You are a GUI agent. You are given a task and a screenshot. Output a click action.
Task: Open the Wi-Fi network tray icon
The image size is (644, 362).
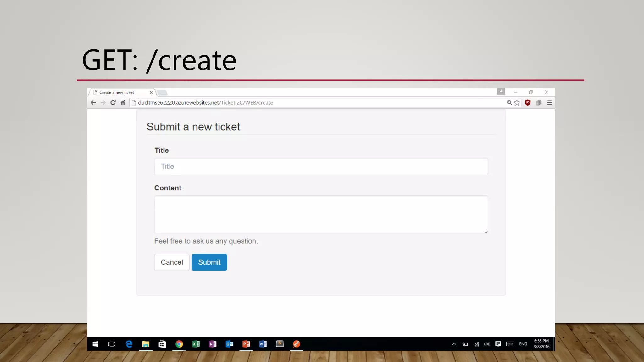click(477, 344)
